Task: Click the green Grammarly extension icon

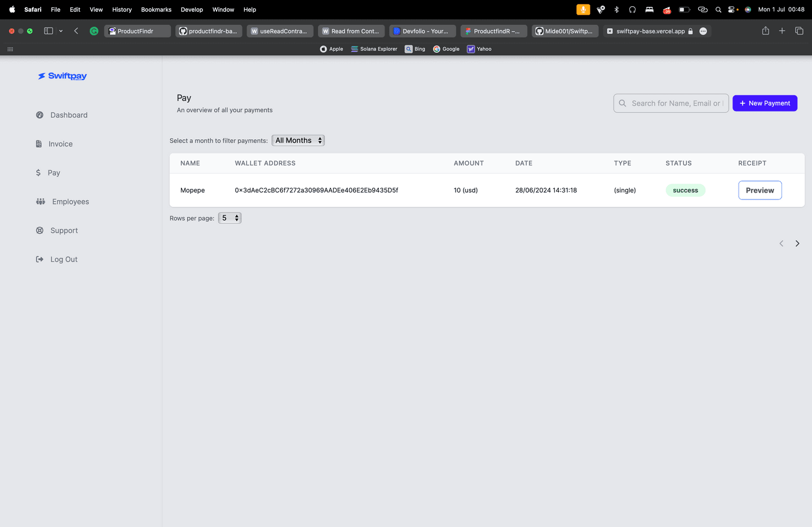Action: [x=94, y=31]
